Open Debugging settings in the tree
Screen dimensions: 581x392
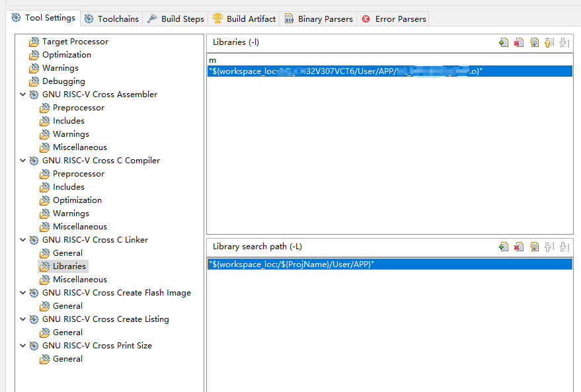tap(63, 81)
